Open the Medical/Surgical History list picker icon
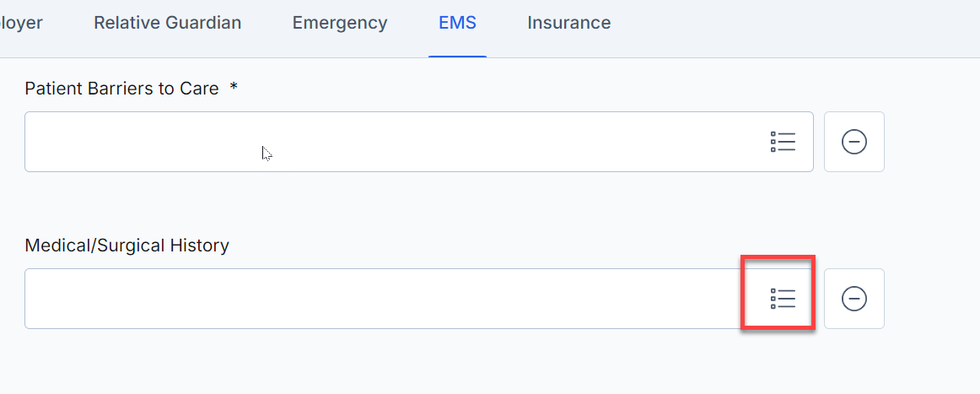The height and width of the screenshot is (394, 980). pyautogui.click(x=783, y=299)
